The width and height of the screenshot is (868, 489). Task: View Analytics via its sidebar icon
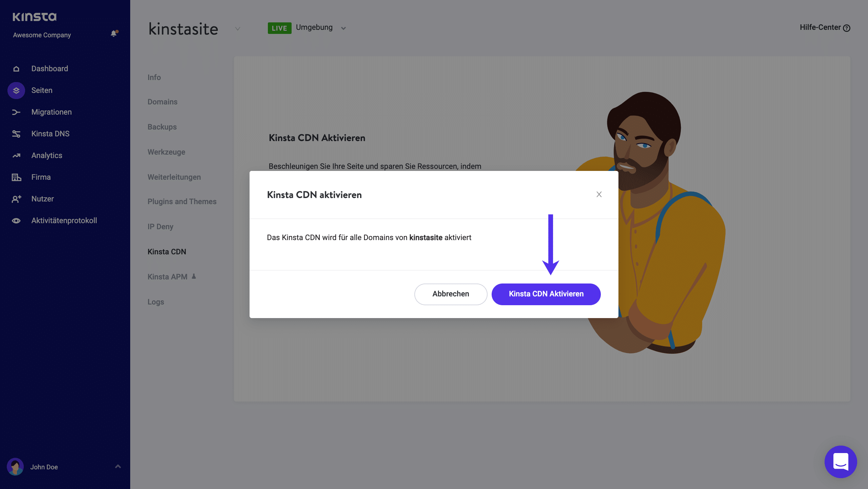pos(16,155)
